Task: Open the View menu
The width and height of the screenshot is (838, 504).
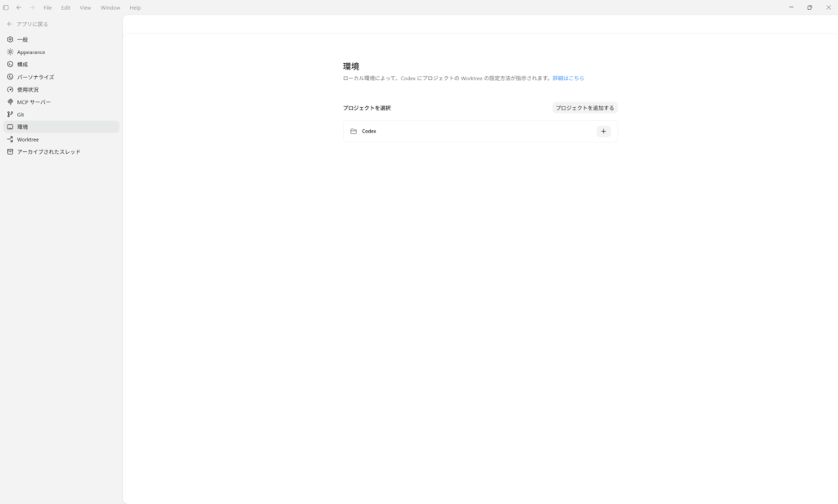Action: [85, 7]
